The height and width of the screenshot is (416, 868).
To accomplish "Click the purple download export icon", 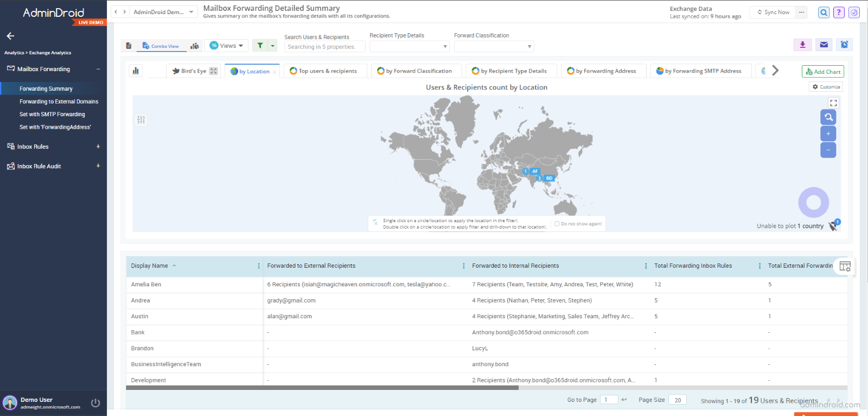I will tap(802, 45).
